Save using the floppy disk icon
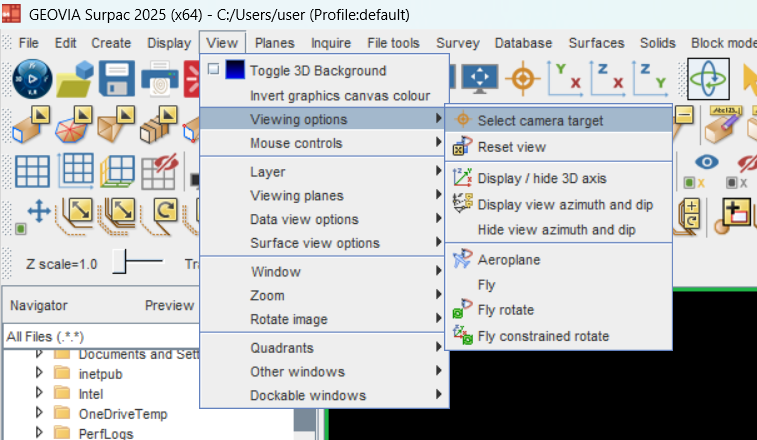The height and width of the screenshot is (440, 757). click(117, 79)
